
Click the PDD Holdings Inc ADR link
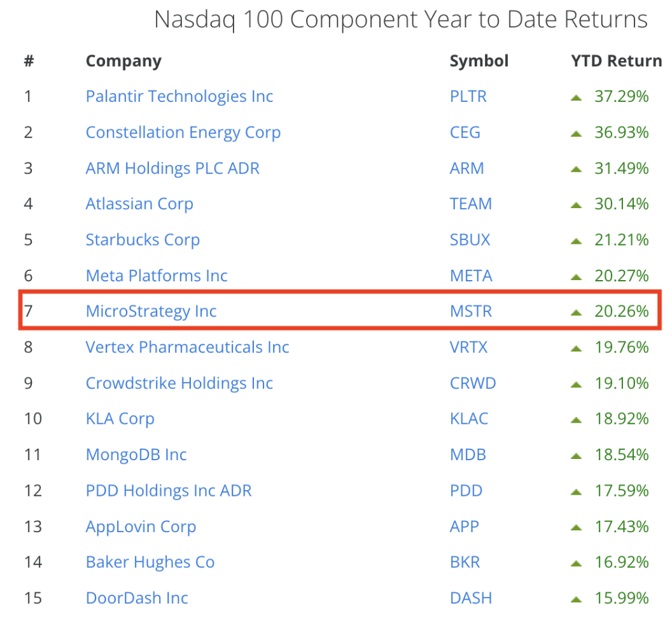[x=169, y=491]
